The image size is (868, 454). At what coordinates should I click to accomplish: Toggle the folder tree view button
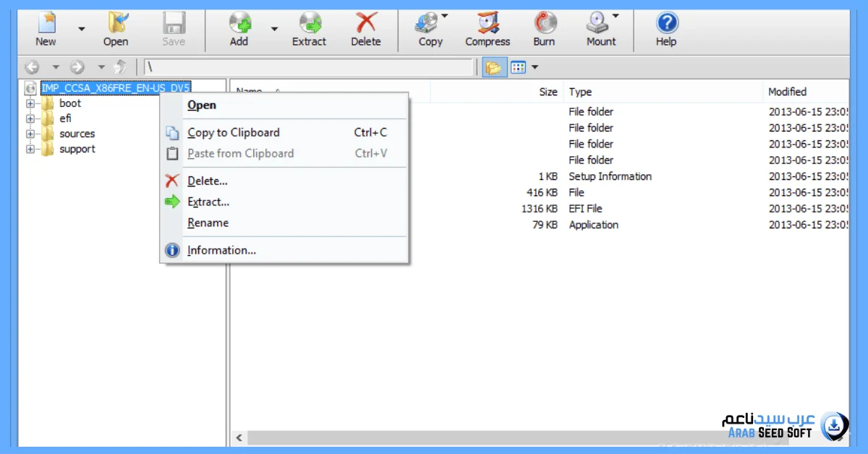point(493,67)
